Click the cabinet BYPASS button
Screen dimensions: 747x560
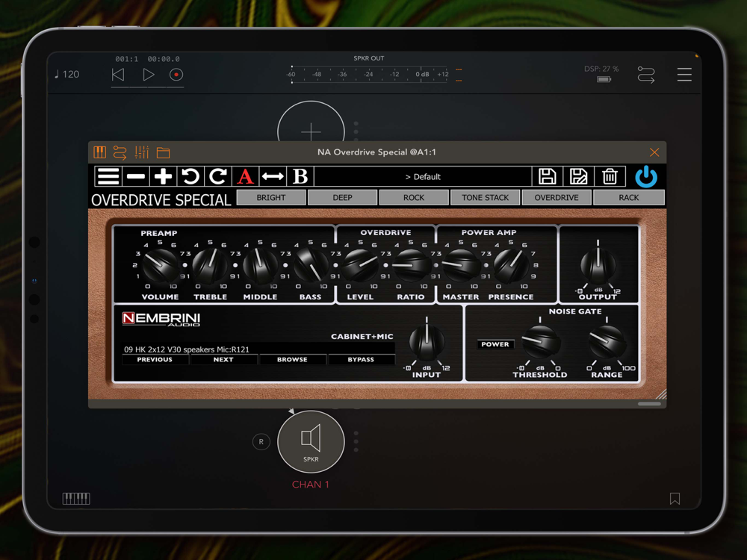click(x=361, y=360)
